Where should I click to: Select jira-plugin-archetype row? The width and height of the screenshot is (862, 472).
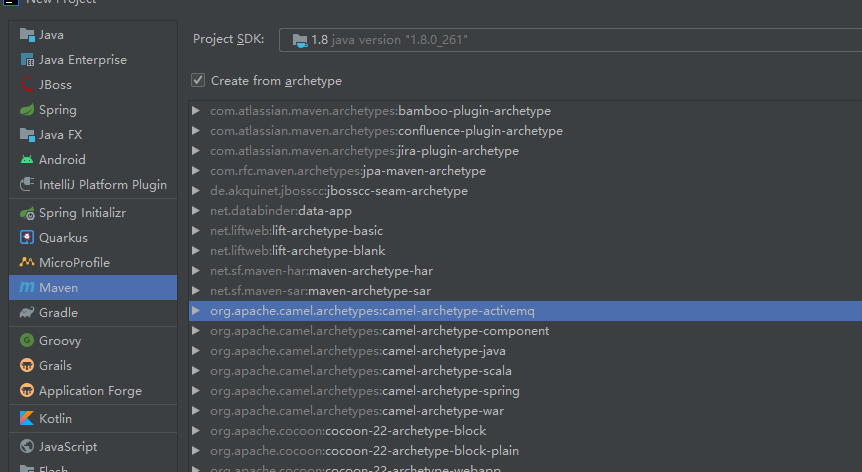point(526,151)
